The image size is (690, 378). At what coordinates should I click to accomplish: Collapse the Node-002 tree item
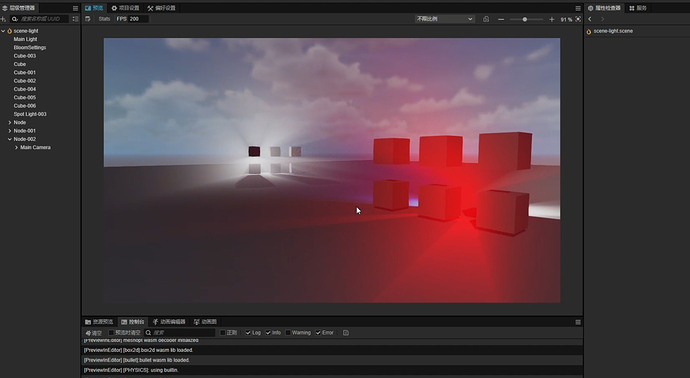[10, 139]
